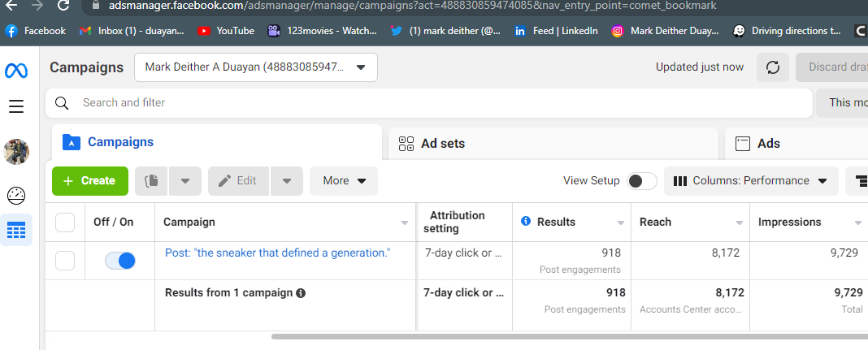Click the horizontal scrollbar below the table
868x350 pixels.
coord(569,335)
